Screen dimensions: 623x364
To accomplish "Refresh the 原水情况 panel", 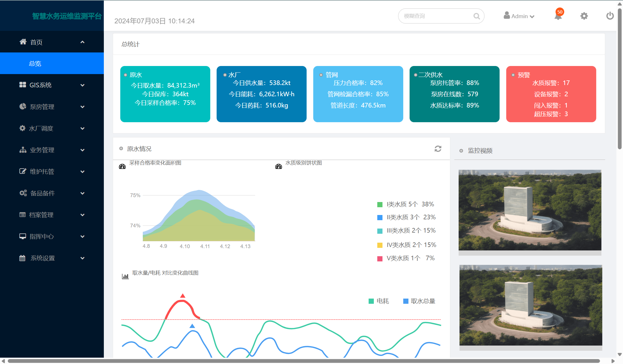I will coord(438,149).
